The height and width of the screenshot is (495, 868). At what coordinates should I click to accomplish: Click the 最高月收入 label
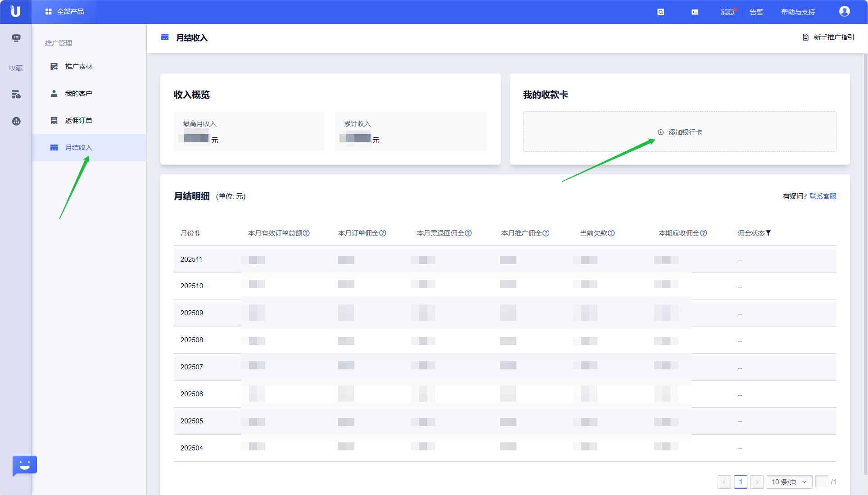199,123
